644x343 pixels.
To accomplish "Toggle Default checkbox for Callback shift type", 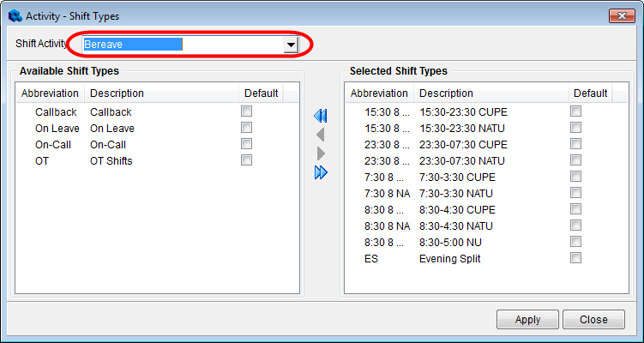I will 246,111.
